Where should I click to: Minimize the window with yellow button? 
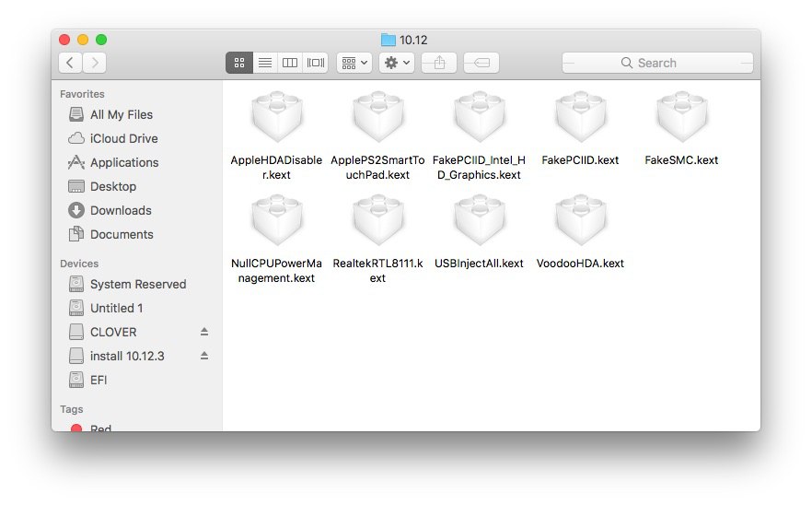pyautogui.click(x=83, y=40)
